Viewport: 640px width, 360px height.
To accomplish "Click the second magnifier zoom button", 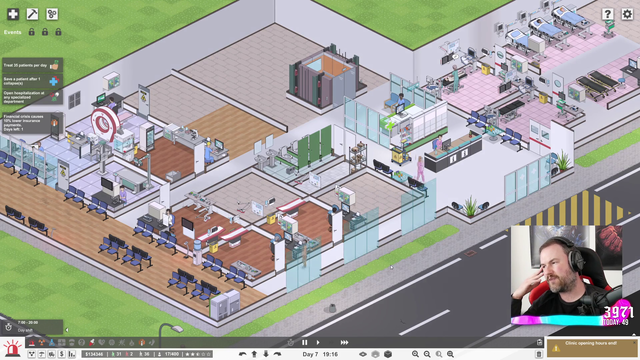I will click(427, 354).
